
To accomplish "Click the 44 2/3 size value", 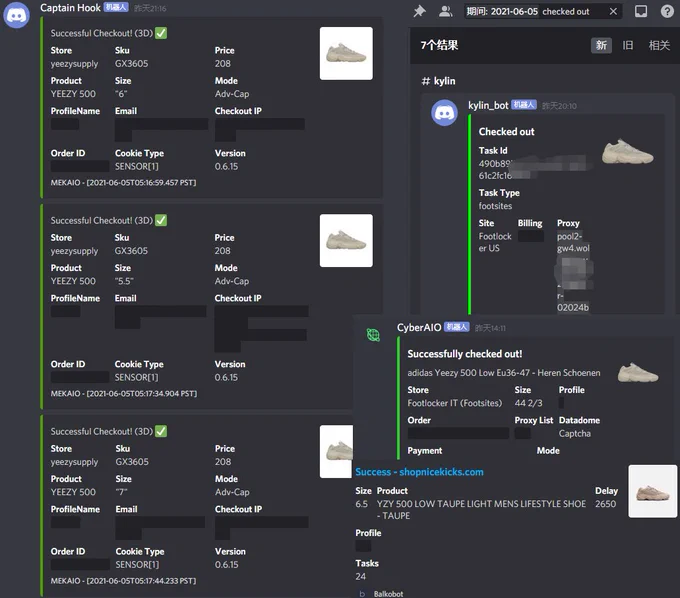I will [528, 403].
